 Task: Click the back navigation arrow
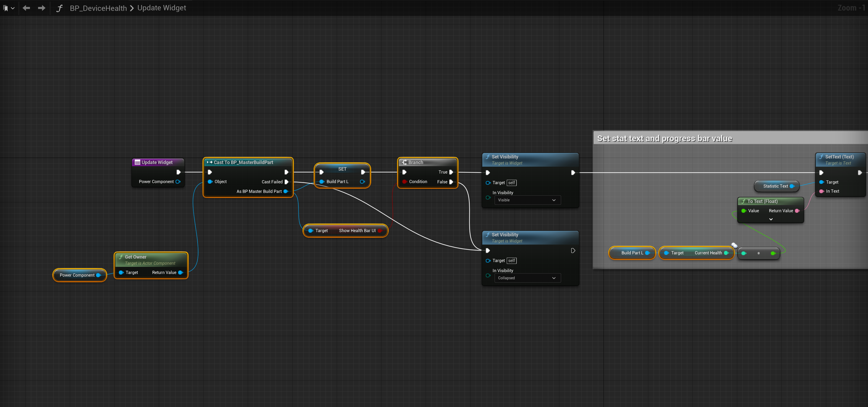[x=26, y=8]
